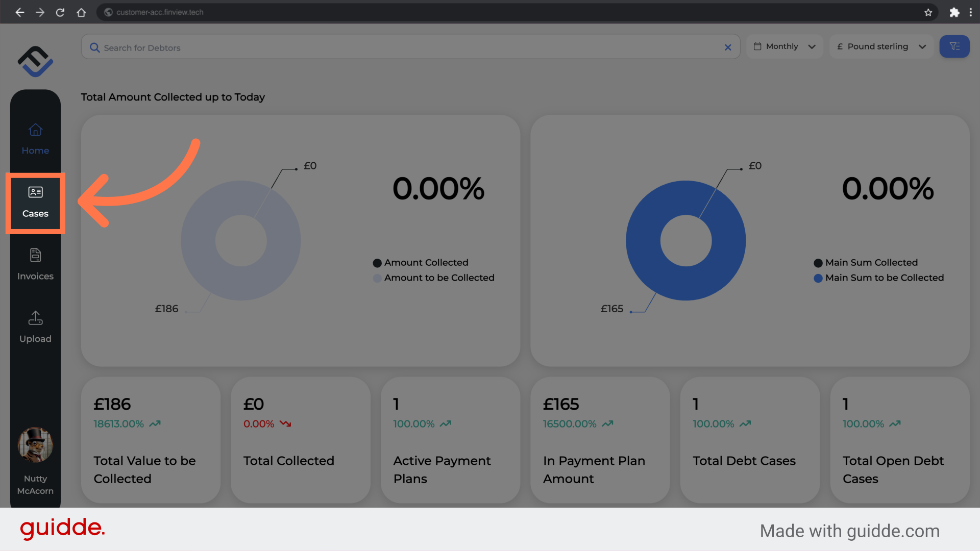The image size is (980, 551).
Task: Expand the Monthly frequency dropdown
Action: (x=784, y=46)
